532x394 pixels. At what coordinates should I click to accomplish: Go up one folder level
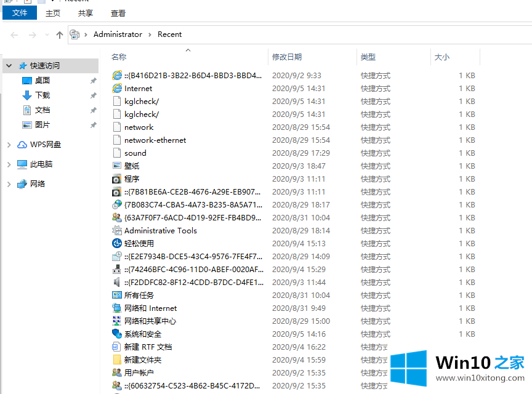tap(60, 34)
